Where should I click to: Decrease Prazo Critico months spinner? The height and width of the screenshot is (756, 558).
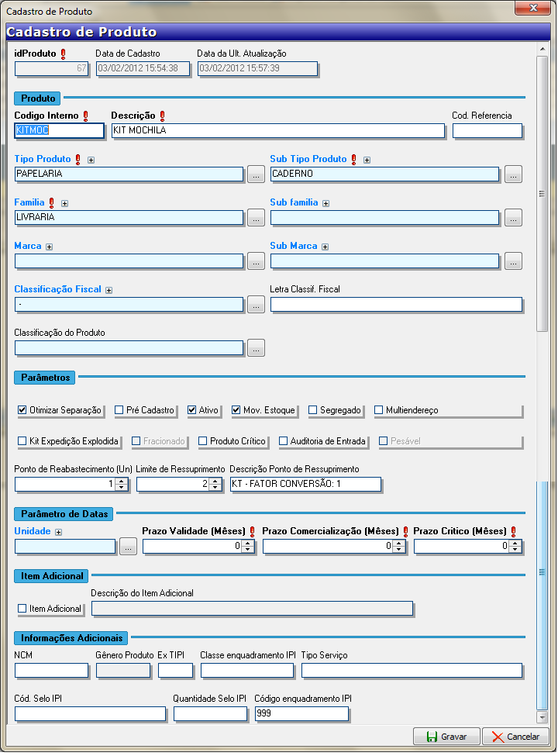[517, 551]
